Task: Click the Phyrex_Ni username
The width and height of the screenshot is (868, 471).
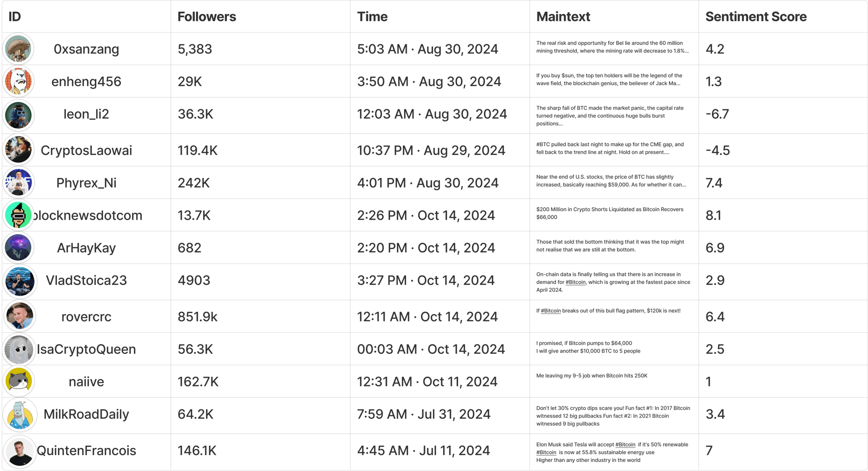Action: pos(86,183)
